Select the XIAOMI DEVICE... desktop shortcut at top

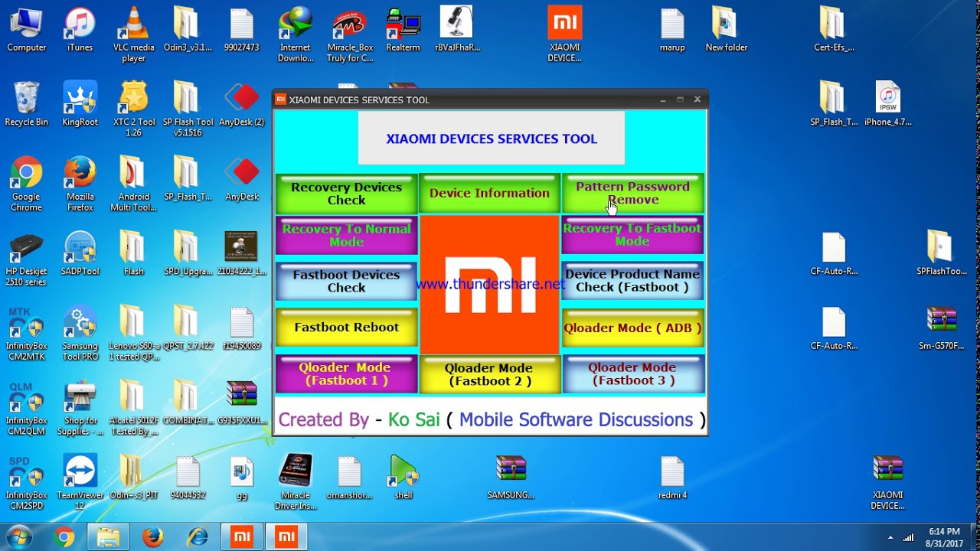pyautogui.click(x=565, y=34)
